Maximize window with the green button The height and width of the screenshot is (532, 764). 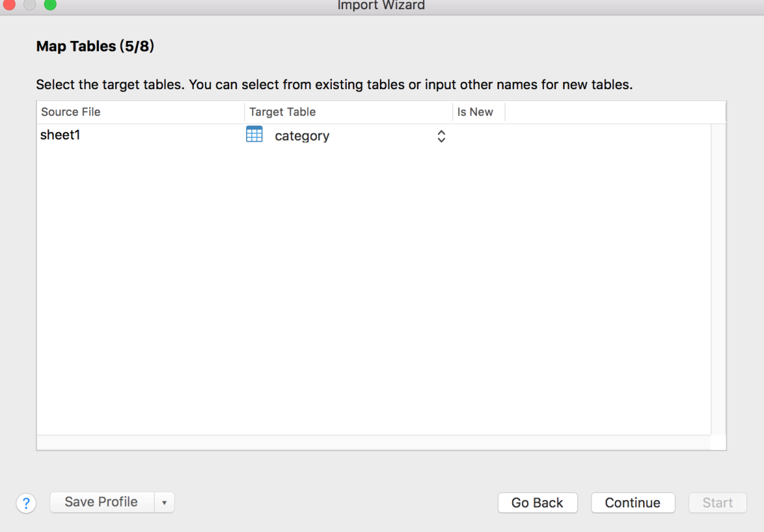50,5
